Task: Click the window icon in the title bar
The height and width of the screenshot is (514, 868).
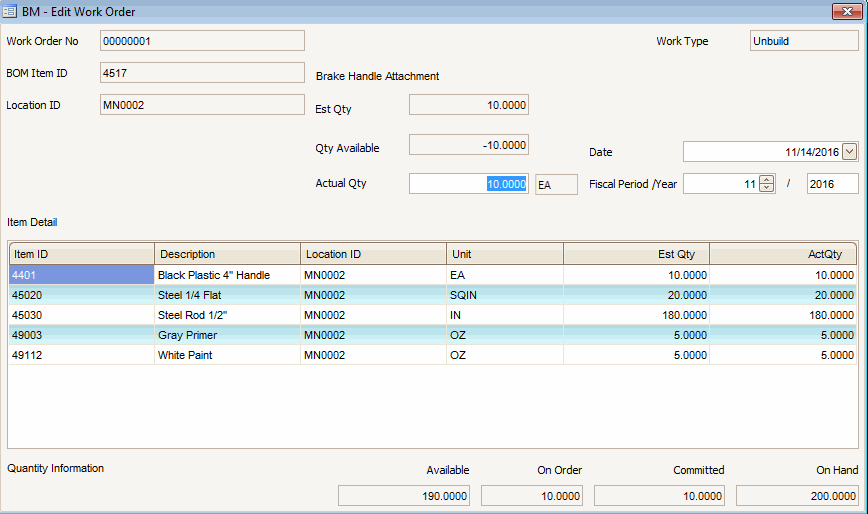Action: [9, 11]
